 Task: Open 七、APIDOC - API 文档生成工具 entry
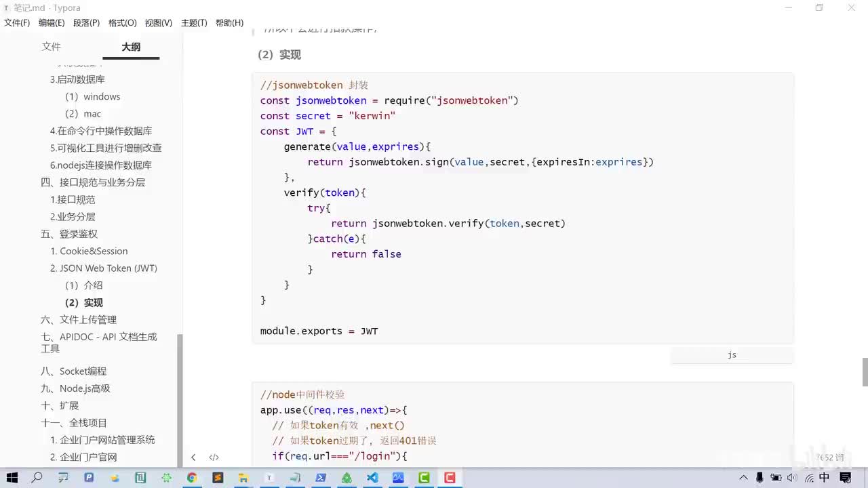[x=99, y=343]
